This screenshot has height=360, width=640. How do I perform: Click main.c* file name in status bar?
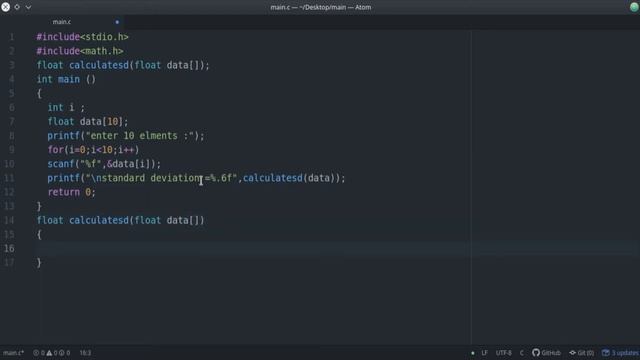point(13,353)
